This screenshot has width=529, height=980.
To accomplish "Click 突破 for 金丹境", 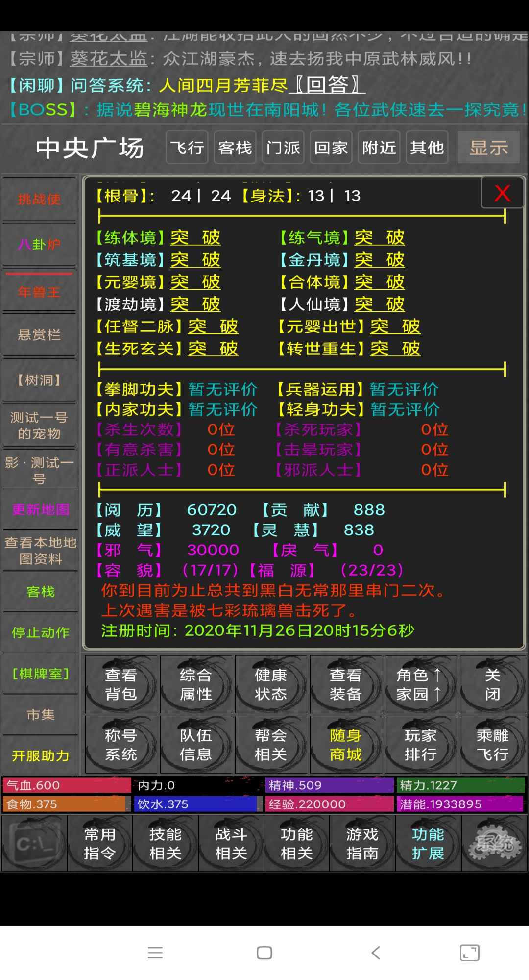I will pos(380,260).
